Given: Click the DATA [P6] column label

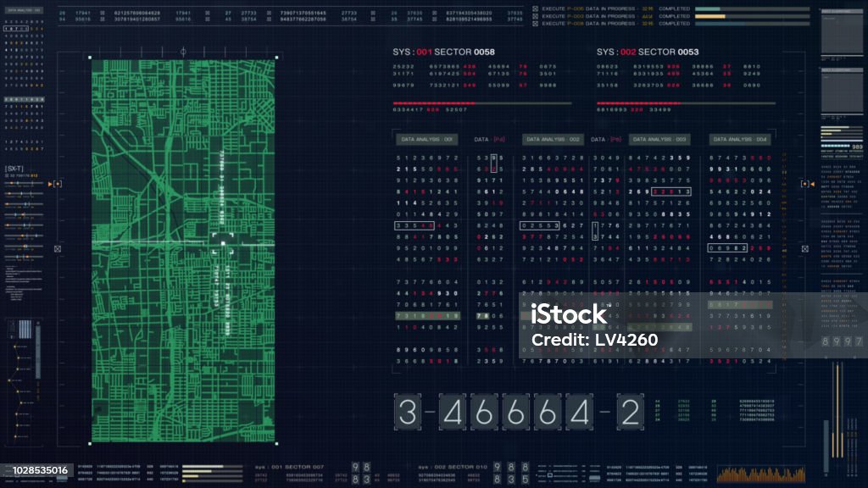Looking at the screenshot, I should pos(606,140).
